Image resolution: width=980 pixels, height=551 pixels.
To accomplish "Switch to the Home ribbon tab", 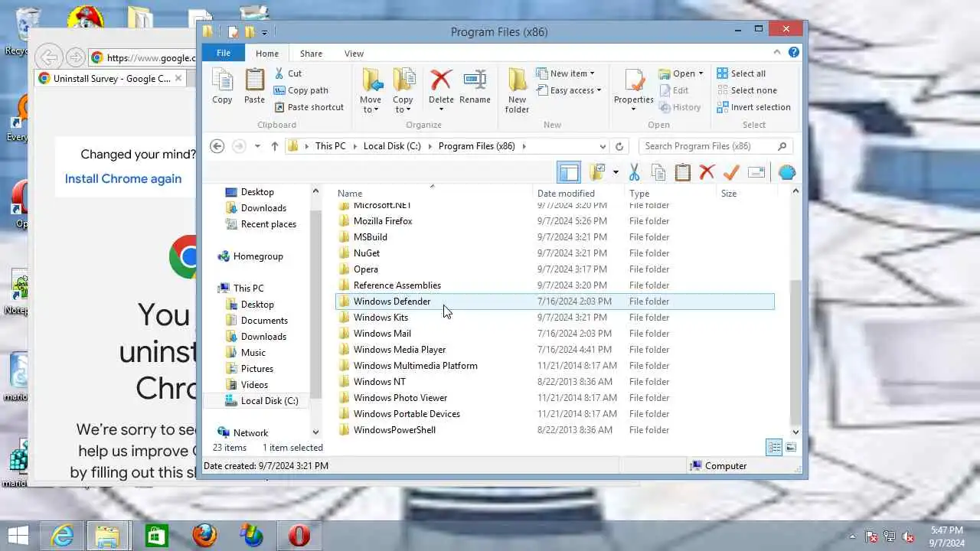I will [x=267, y=54].
